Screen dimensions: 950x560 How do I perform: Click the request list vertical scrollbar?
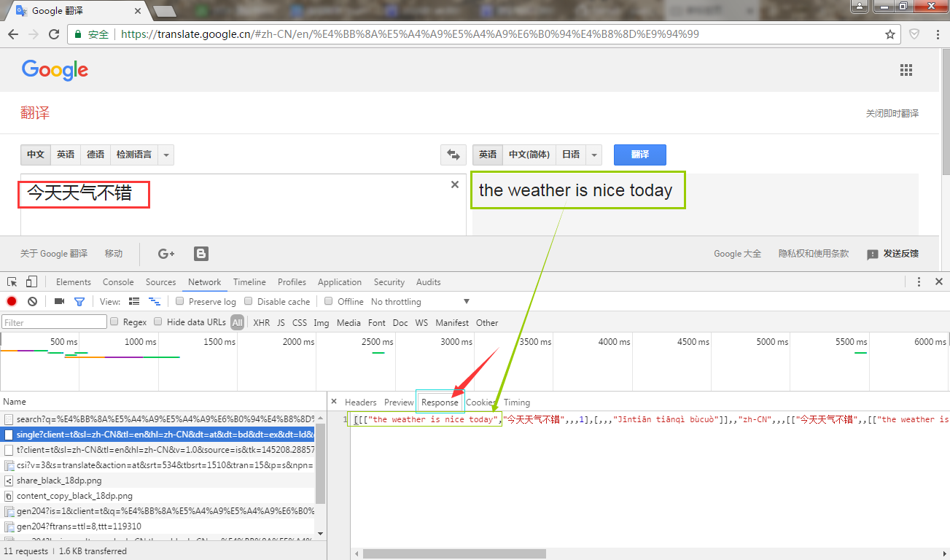[x=320, y=463]
